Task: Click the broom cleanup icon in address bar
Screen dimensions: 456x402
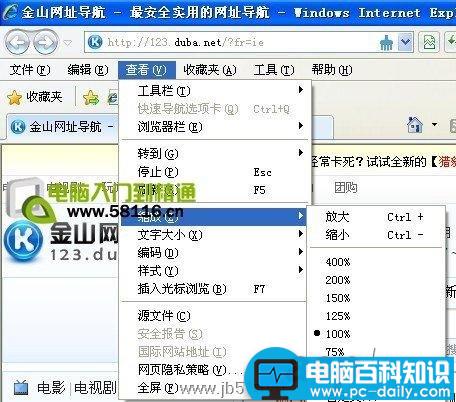Action: (x=387, y=43)
